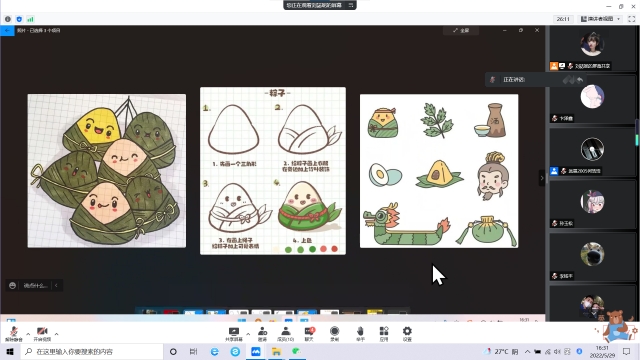Open WeChat on taskbar
This screenshot has height=360, width=640.
point(297,351)
